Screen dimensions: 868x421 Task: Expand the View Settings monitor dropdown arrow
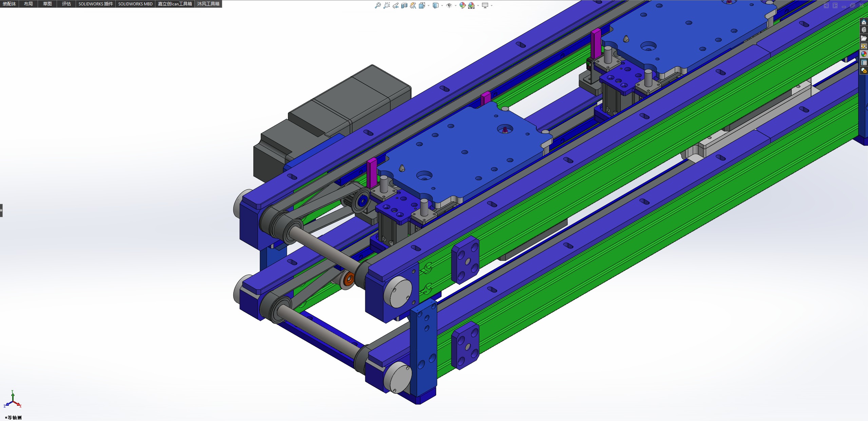pyautogui.click(x=491, y=5)
